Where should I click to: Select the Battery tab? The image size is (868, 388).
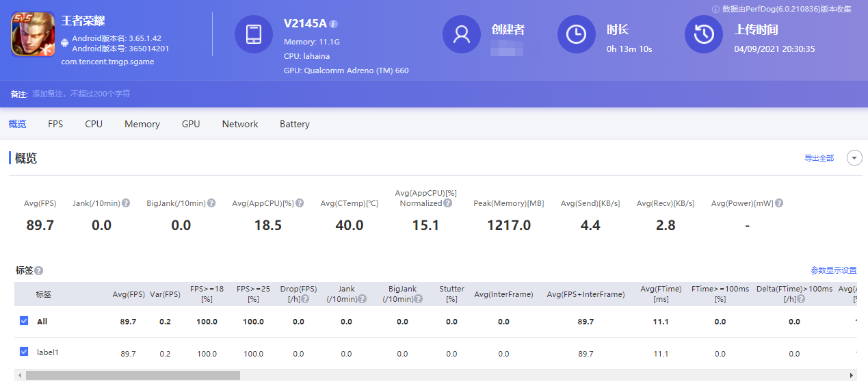(295, 124)
